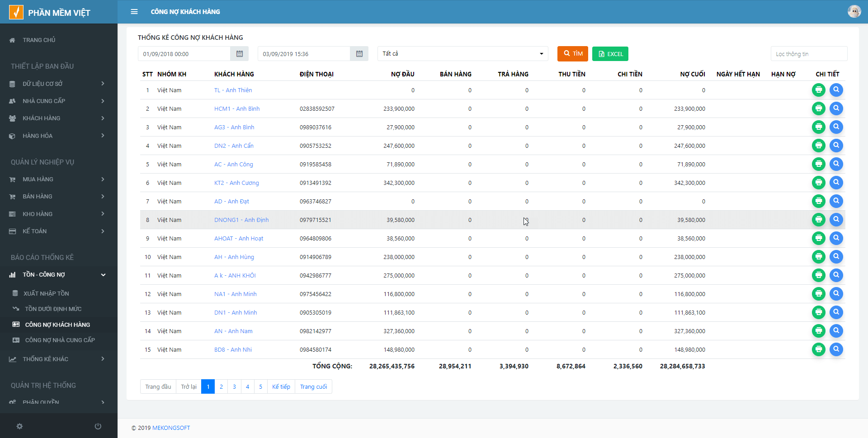The image size is (868, 438).
Task: Toggle the hamburger sidebar menu icon
Action: click(x=134, y=12)
